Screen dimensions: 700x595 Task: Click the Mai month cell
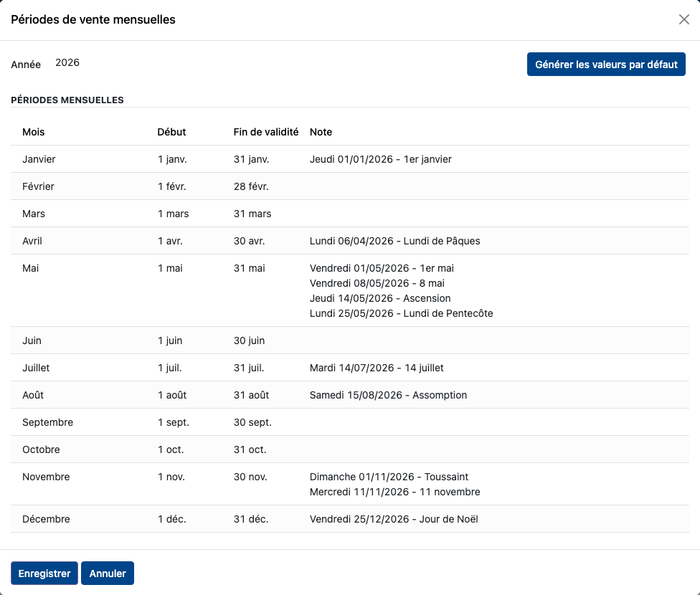30,268
